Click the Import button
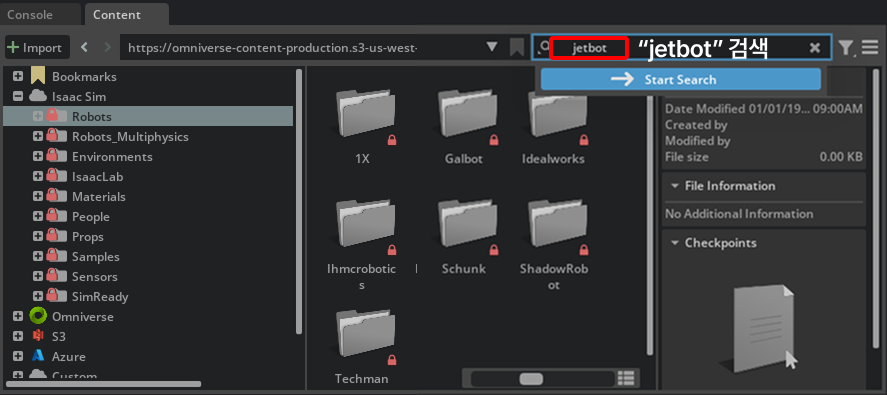This screenshot has height=395, width=887. click(37, 48)
